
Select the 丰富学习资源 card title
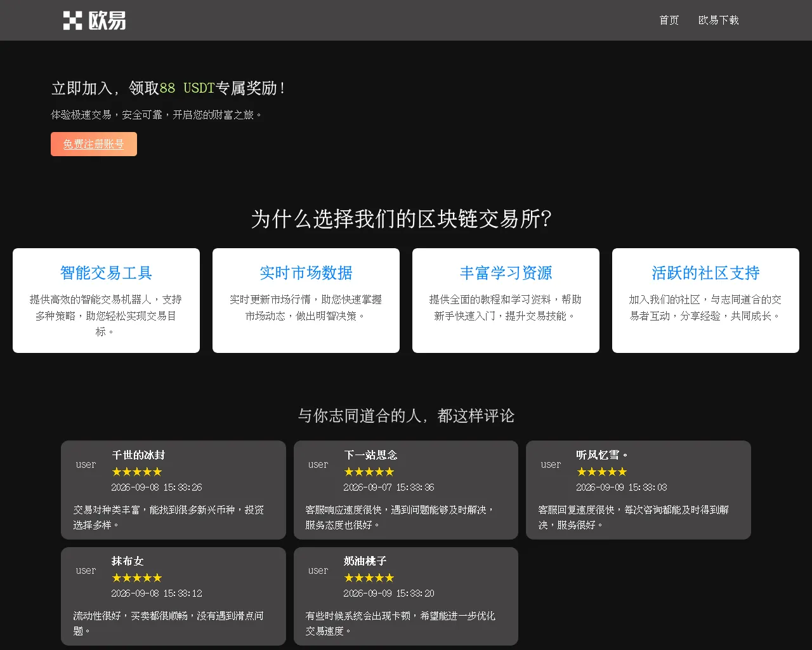coord(506,273)
